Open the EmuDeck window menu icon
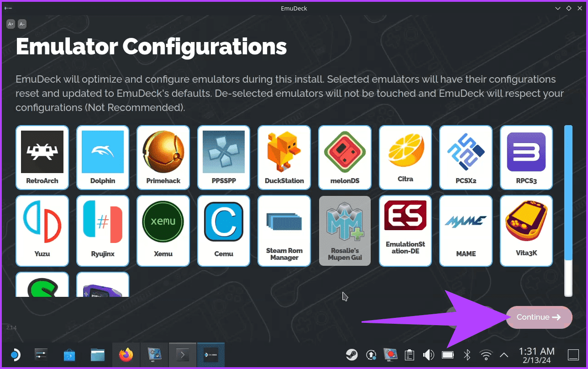588x369 pixels. pyautogui.click(x=7, y=8)
